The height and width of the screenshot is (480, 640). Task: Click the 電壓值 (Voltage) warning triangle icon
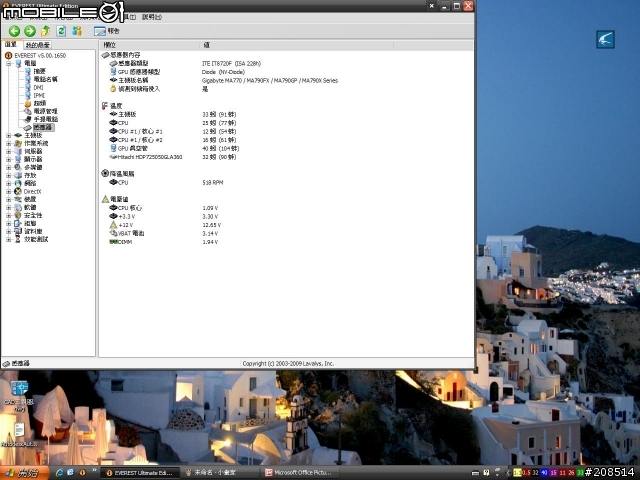pyautogui.click(x=105, y=199)
